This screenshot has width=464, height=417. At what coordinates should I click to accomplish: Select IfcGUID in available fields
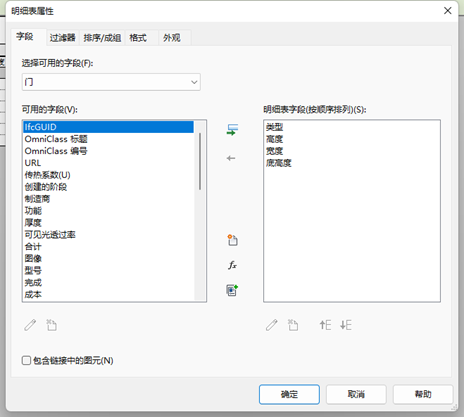pyautogui.click(x=108, y=127)
